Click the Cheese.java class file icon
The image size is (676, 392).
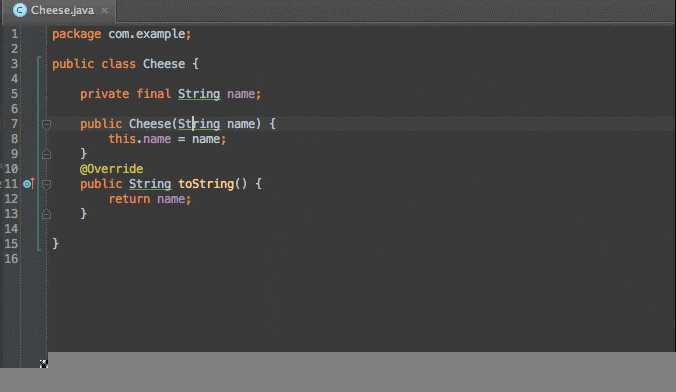tap(19, 10)
